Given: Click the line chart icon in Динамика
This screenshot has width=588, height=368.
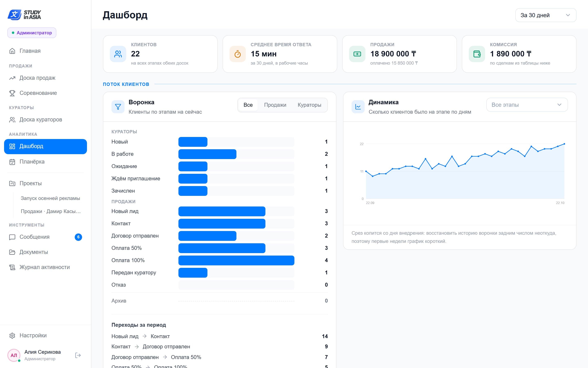Looking at the screenshot, I should click(358, 107).
